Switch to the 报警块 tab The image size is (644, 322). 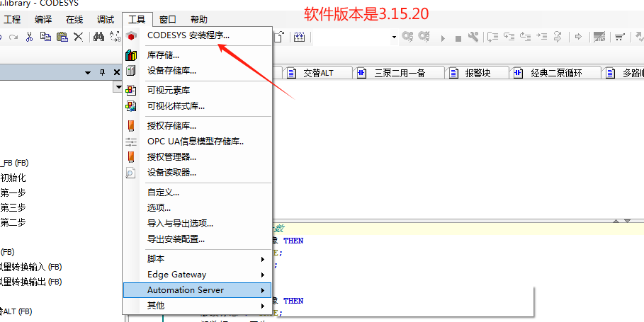point(478,73)
